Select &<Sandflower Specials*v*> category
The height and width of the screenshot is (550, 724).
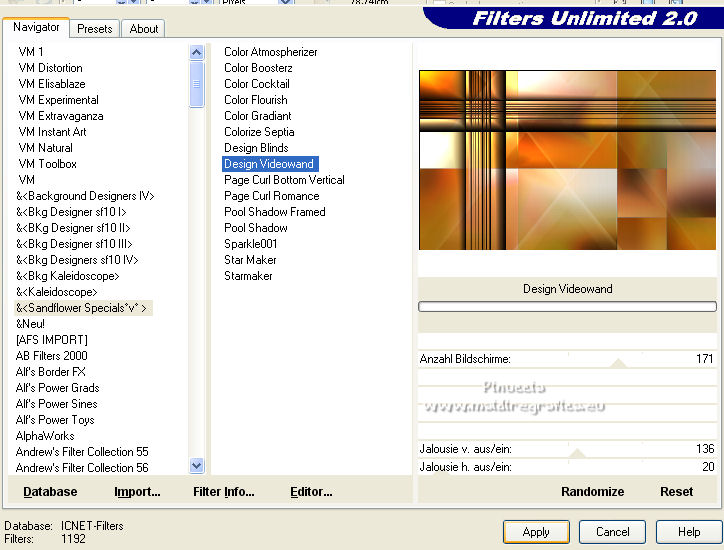click(83, 308)
